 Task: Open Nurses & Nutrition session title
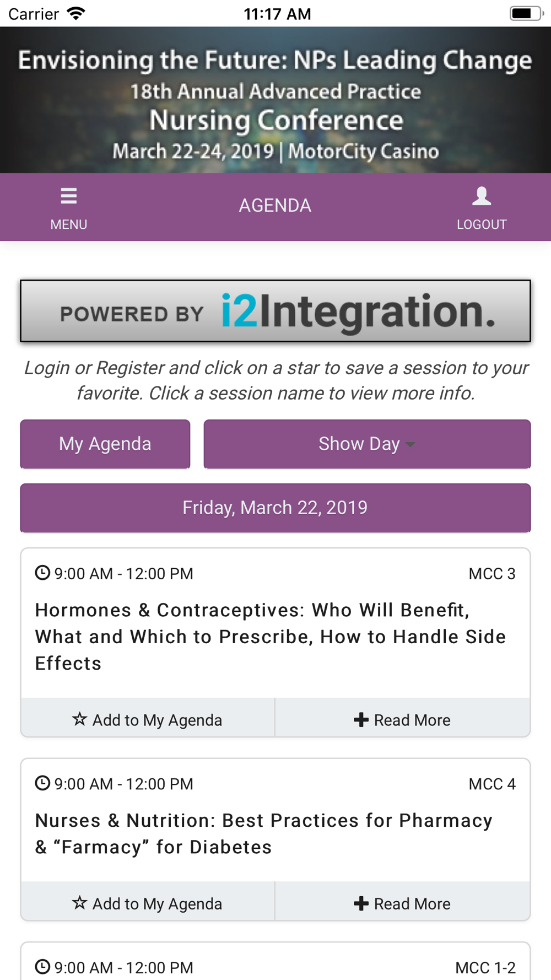tap(263, 833)
